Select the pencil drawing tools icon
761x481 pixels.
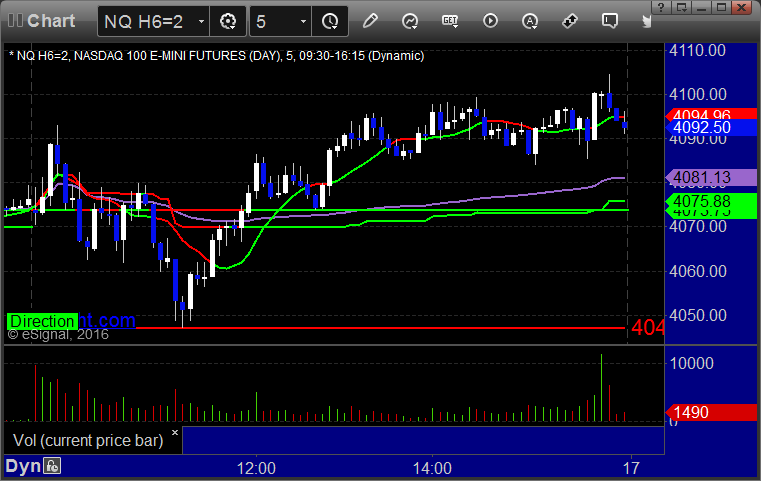click(370, 21)
